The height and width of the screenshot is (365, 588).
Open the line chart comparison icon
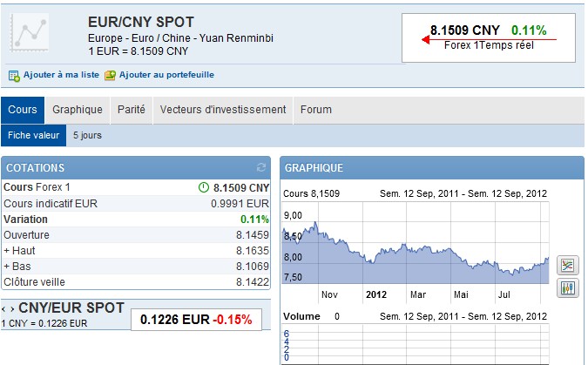coord(567,265)
